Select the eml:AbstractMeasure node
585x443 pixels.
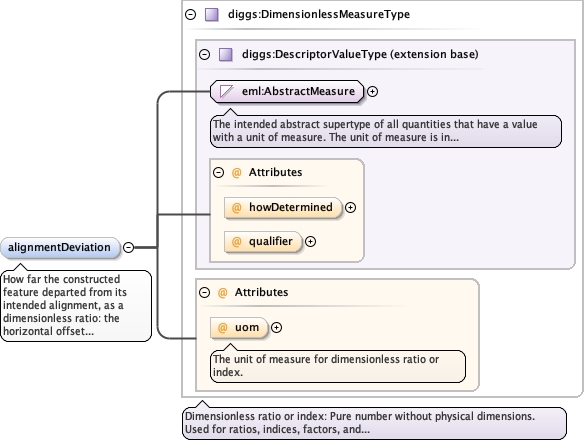287,91
